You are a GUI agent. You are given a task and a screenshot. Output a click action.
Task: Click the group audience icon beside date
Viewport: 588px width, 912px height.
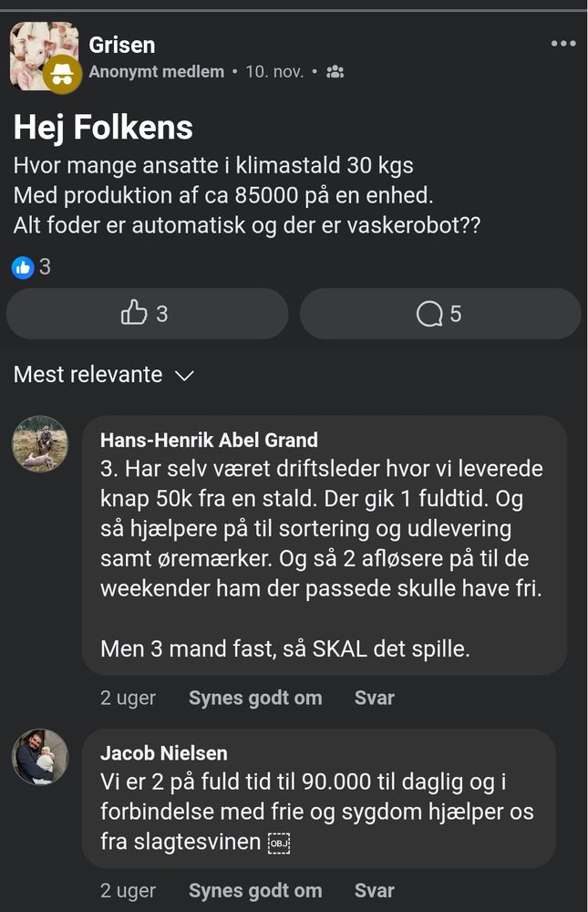pyautogui.click(x=335, y=71)
